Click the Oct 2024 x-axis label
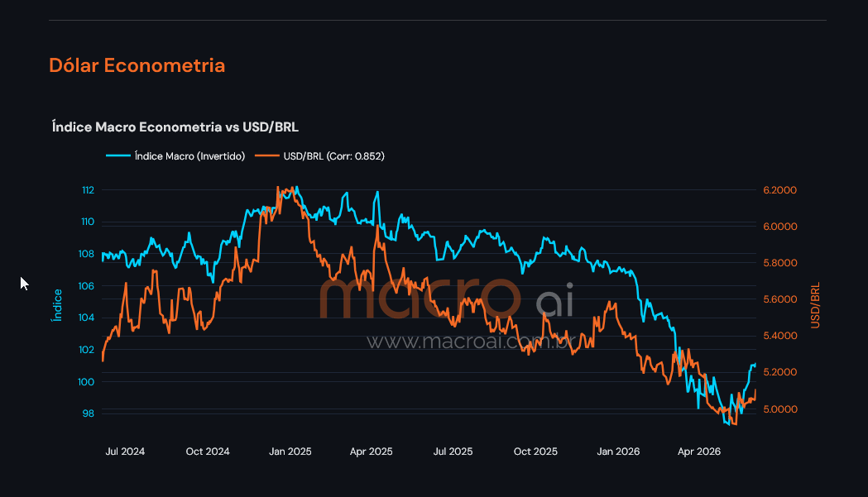The image size is (868, 497). [x=208, y=452]
